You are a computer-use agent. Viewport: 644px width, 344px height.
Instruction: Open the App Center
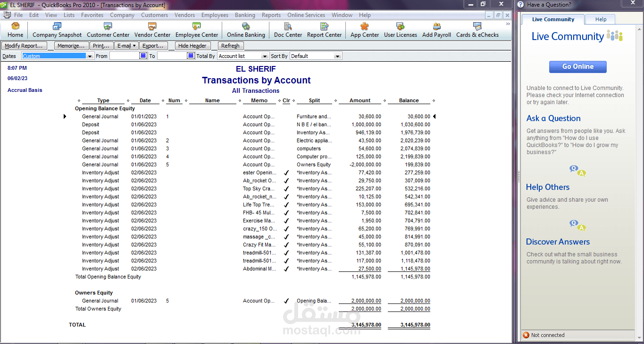point(365,30)
